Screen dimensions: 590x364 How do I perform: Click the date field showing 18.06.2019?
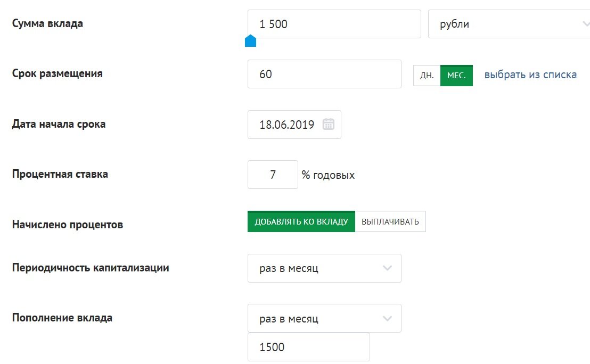point(294,125)
